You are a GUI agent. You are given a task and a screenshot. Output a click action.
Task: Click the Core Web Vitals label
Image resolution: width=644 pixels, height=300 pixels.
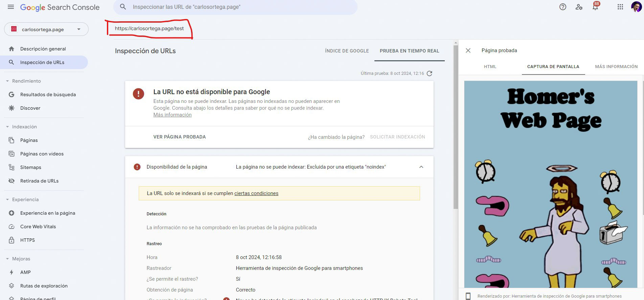click(x=38, y=227)
